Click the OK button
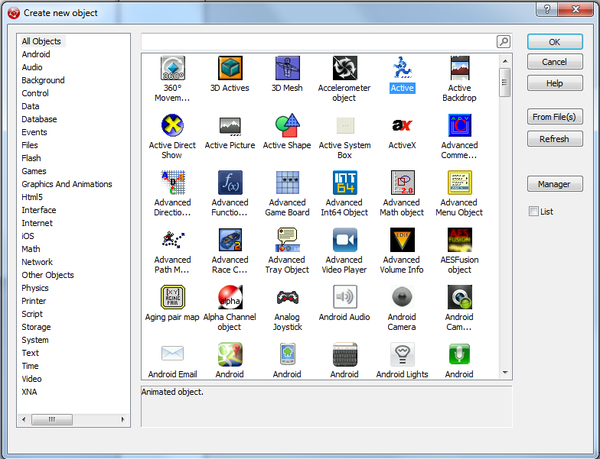Viewport: 600px width, 459px height. click(x=555, y=42)
